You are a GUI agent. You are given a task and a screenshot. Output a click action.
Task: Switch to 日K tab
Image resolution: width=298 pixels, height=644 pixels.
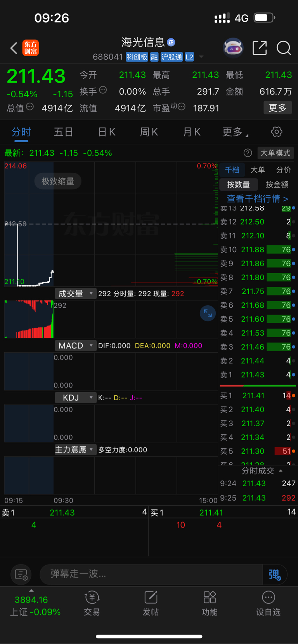pyautogui.click(x=106, y=132)
